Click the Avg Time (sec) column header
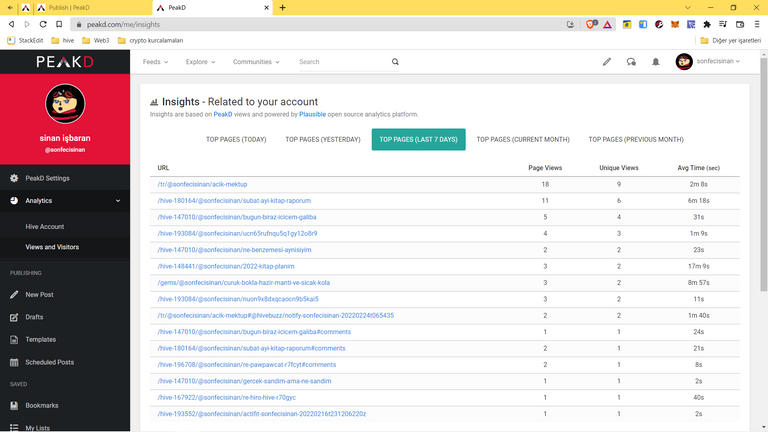The width and height of the screenshot is (768, 432). pyautogui.click(x=698, y=168)
